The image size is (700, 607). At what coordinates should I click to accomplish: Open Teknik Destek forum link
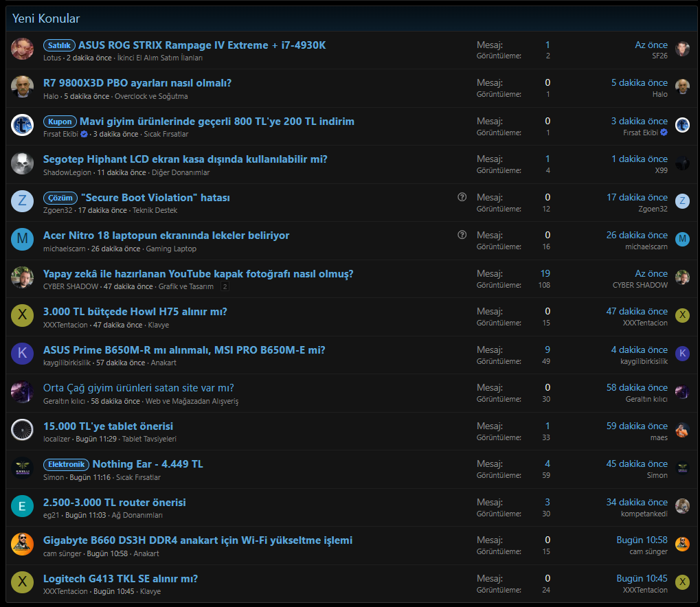click(155, 210)
